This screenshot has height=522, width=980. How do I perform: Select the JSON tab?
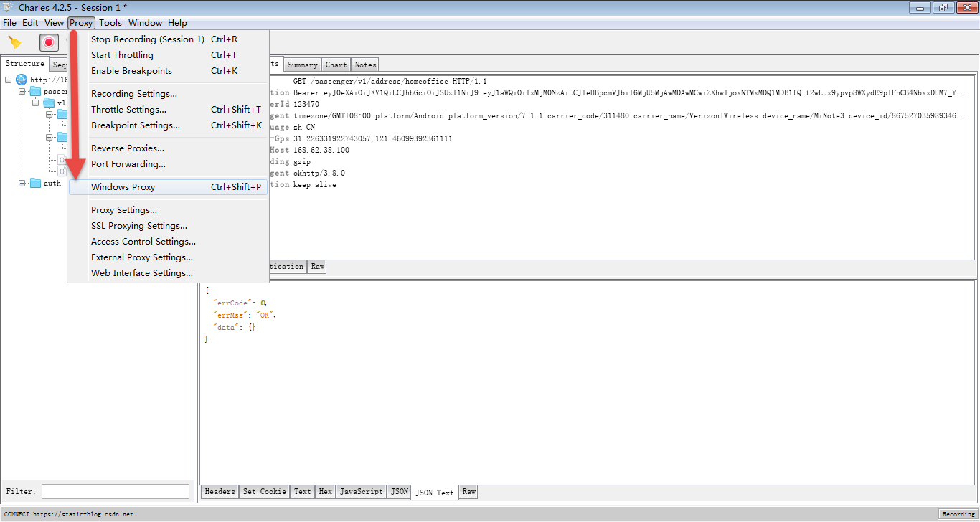400,492
